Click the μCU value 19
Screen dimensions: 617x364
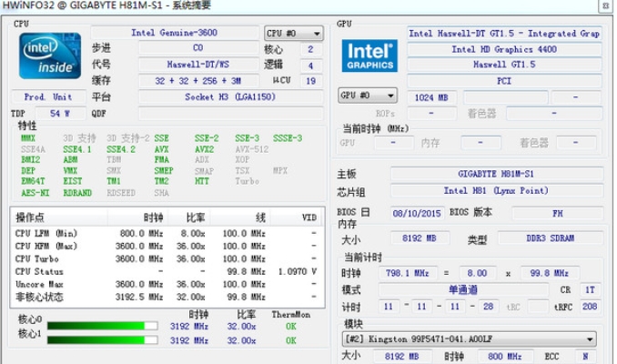click(311, 81)
